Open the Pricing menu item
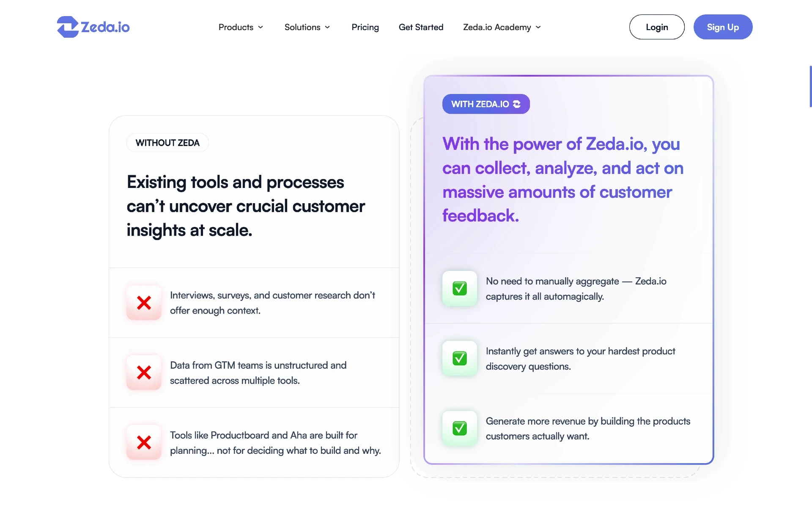The image size is (812, 508). (365, 26)
